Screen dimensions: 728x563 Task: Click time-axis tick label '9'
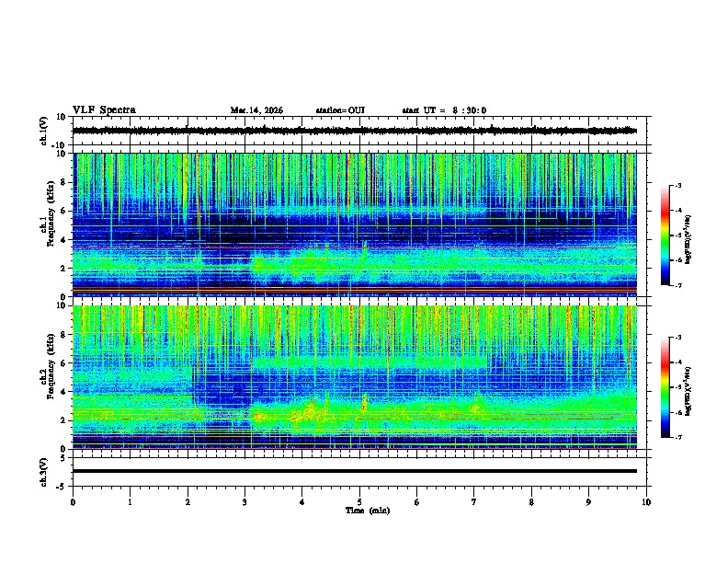(x=588, y=502)
